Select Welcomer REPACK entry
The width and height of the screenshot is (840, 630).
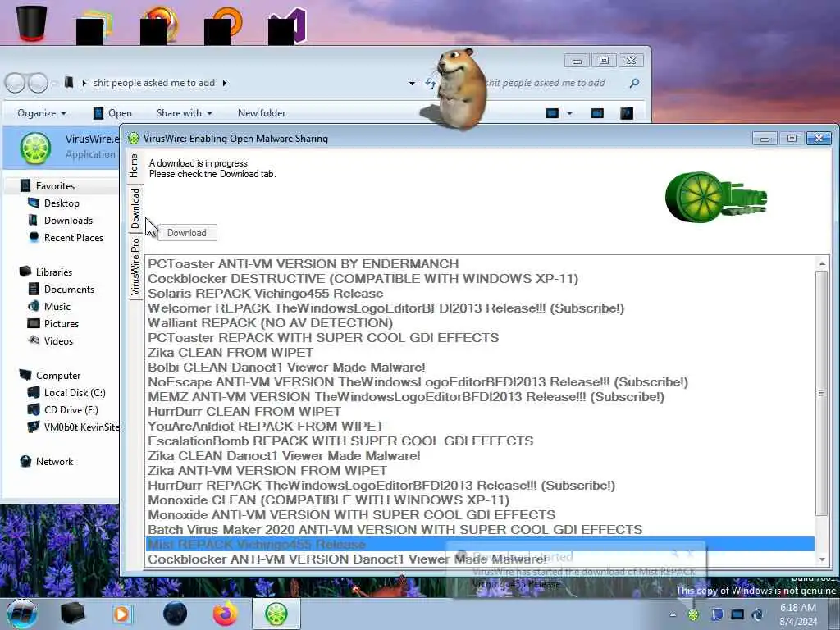coord(481,308)
